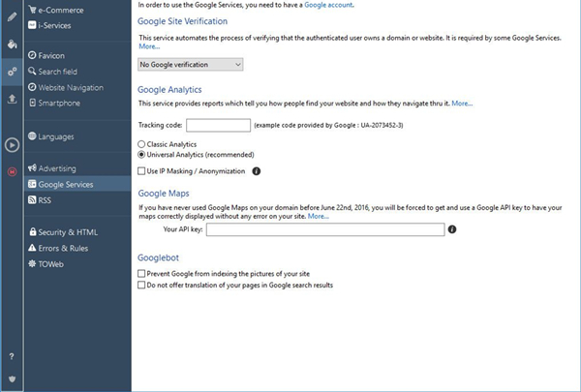
Task: Click the pencil edit icon in left strip
Action: tap(12, 17)
